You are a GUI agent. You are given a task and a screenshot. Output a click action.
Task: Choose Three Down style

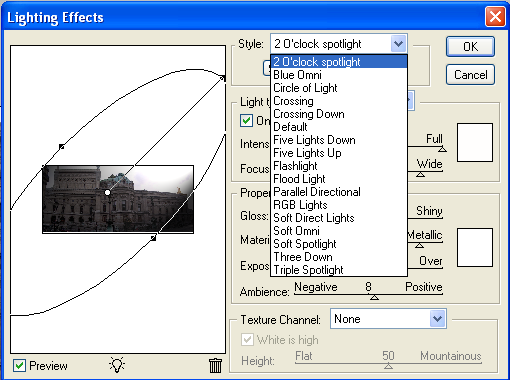click(x=339, y=257)
